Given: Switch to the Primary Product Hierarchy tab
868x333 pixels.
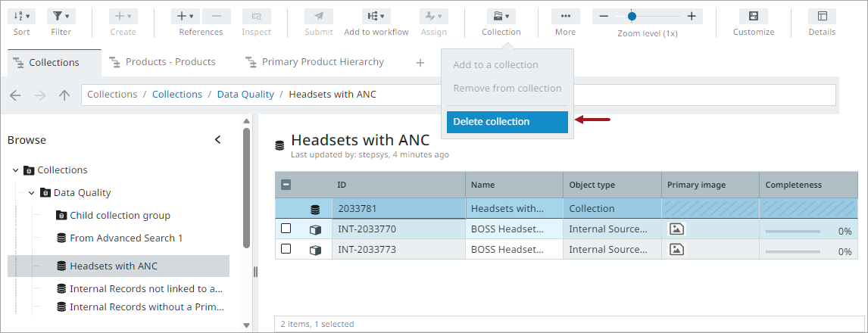Looking at the screenshot, I should (322, 62).
